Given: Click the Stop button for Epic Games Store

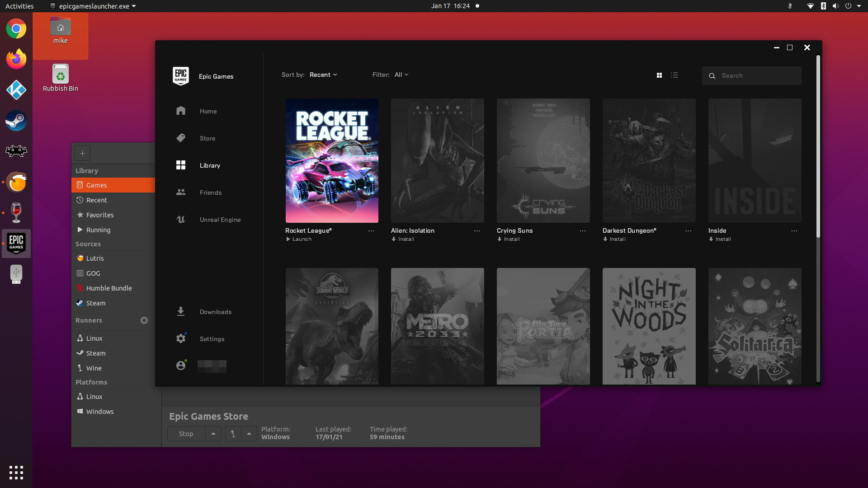Looking at the screenshot, I should click(x=186, y=434).
